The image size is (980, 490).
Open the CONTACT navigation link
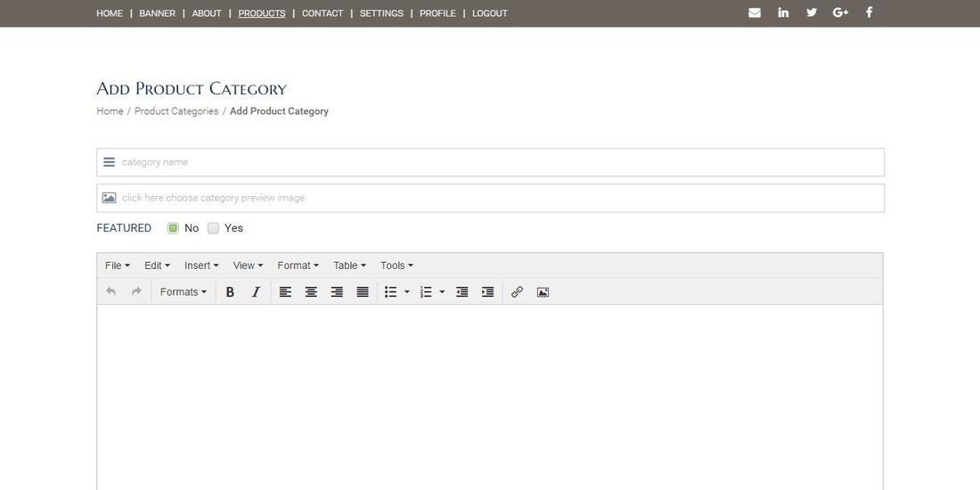(323, 13)
